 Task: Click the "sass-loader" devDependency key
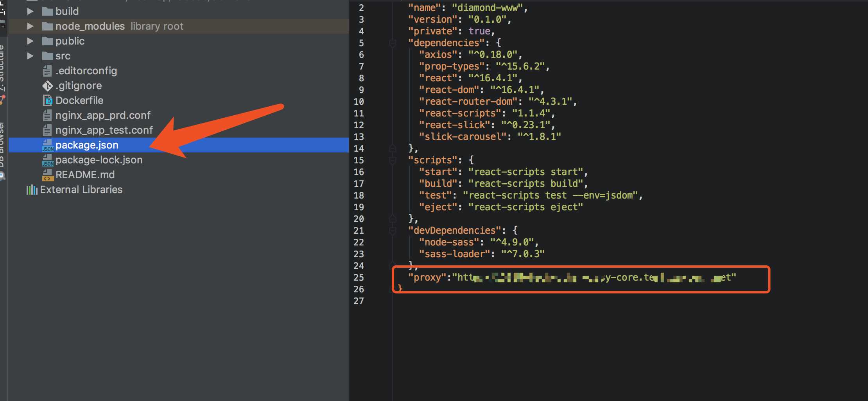(x=455, y=254)
